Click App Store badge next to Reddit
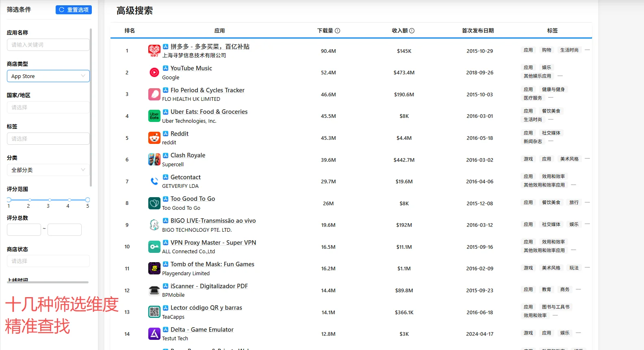 pyautogui.click(x=165, y=133)
